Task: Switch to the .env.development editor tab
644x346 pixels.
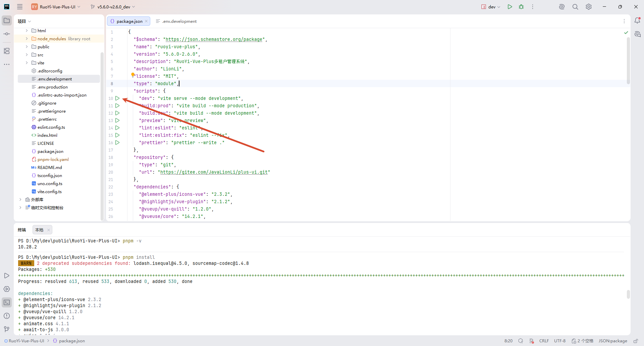Action: 176,21
